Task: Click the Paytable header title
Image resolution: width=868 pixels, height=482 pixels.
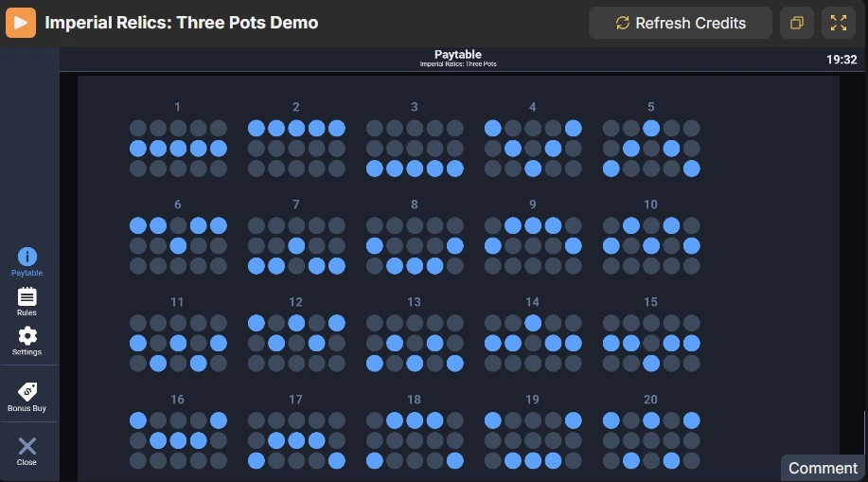Action: click(x=458, y=54)
